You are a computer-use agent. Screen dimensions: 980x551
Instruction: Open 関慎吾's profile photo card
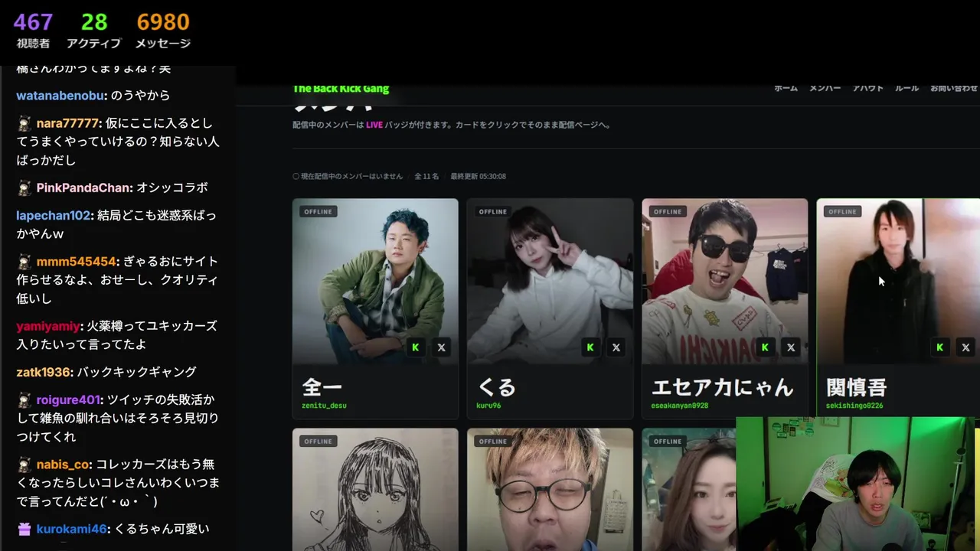[x=898, y=281]
